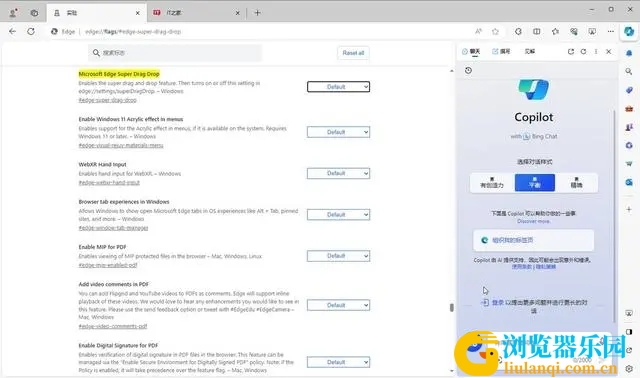Screen dimensions: 640x378
Task: Add a sidebar app with plus
Action: [629, 209]
